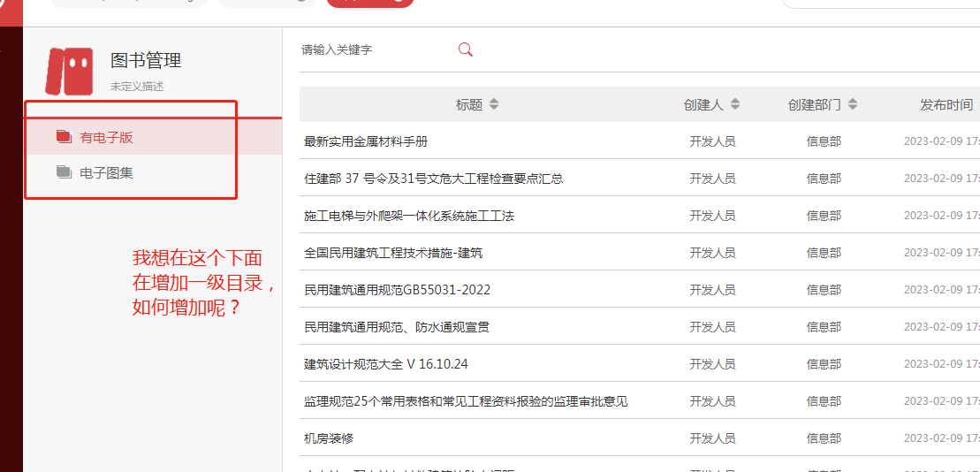980x472 pixels.
Task: Click 信息部 in 民用建筑通用规范GB55031-2022 row
Action: (824, 290)
